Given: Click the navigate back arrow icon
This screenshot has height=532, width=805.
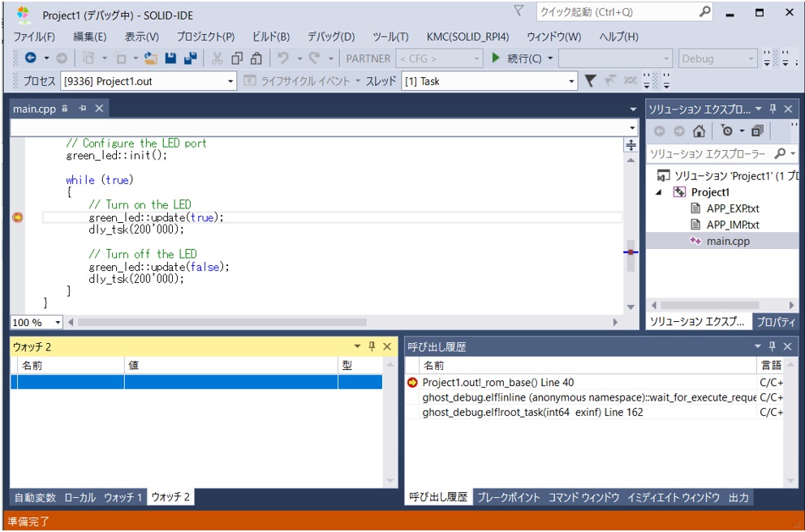Looking at the screenshot, I should tap(30, 58).
